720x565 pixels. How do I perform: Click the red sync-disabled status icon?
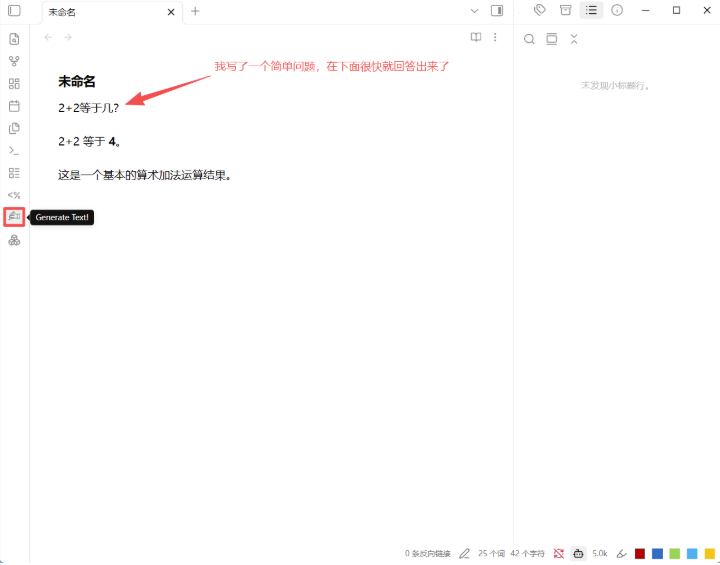point(559,554)
